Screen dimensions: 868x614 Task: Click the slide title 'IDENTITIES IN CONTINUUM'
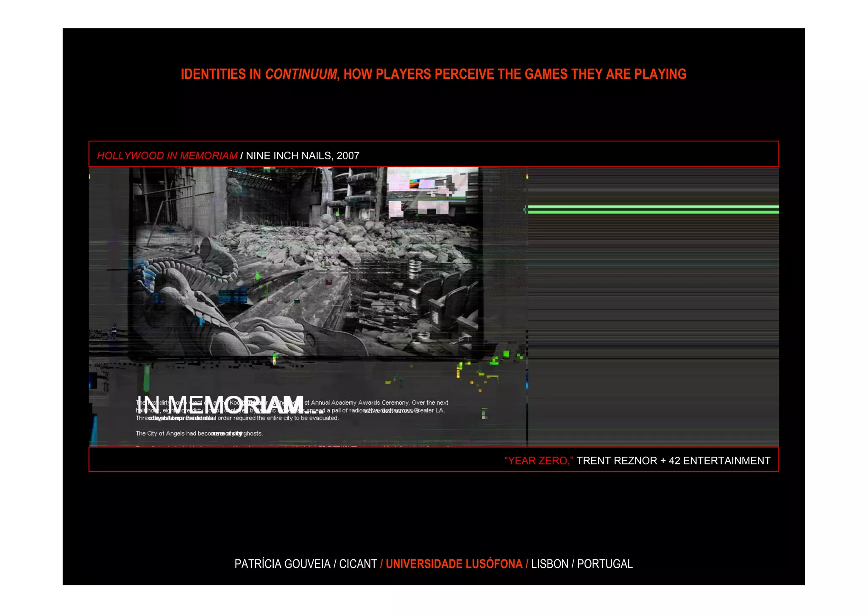[259, 74]
